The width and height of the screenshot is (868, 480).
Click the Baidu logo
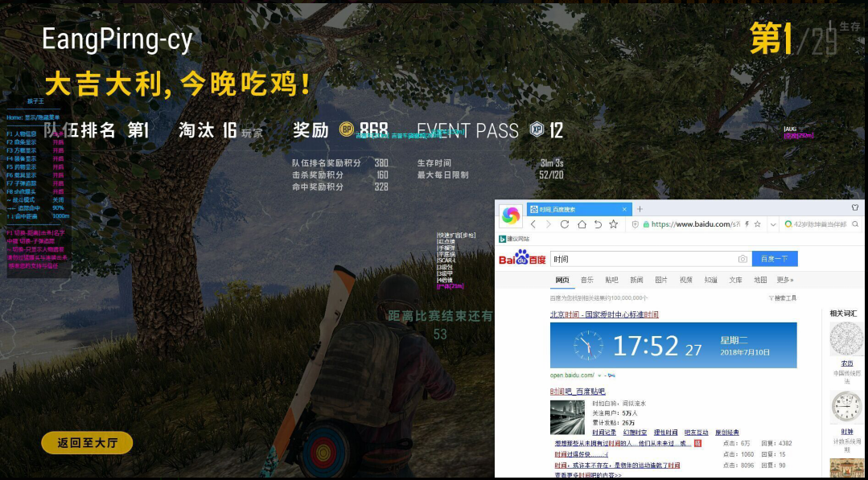522,258
